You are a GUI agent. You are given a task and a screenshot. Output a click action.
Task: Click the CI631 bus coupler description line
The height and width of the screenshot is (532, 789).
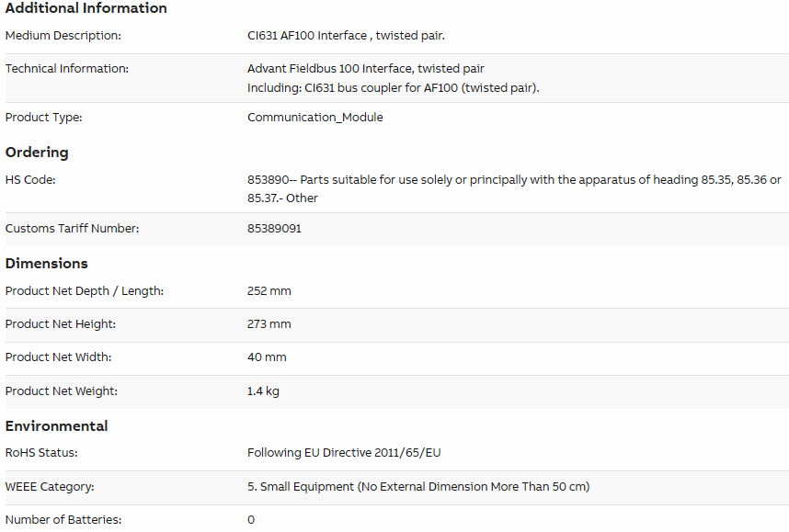(x=393, y=88)
